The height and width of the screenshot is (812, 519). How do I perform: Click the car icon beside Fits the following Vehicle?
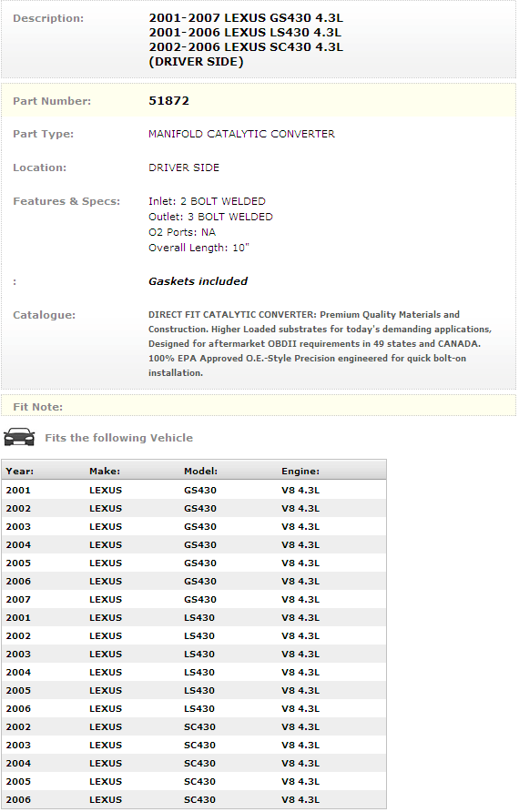(19, 438)
